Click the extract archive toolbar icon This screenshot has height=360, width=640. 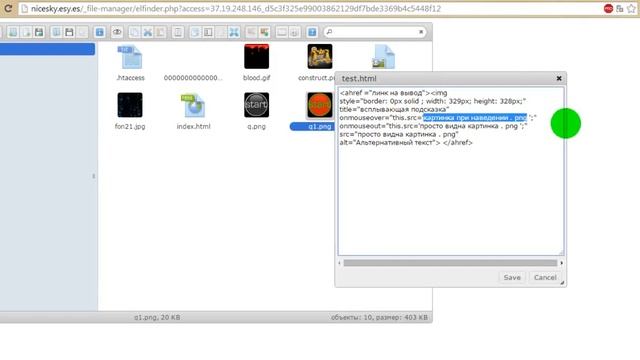(251, 32)
